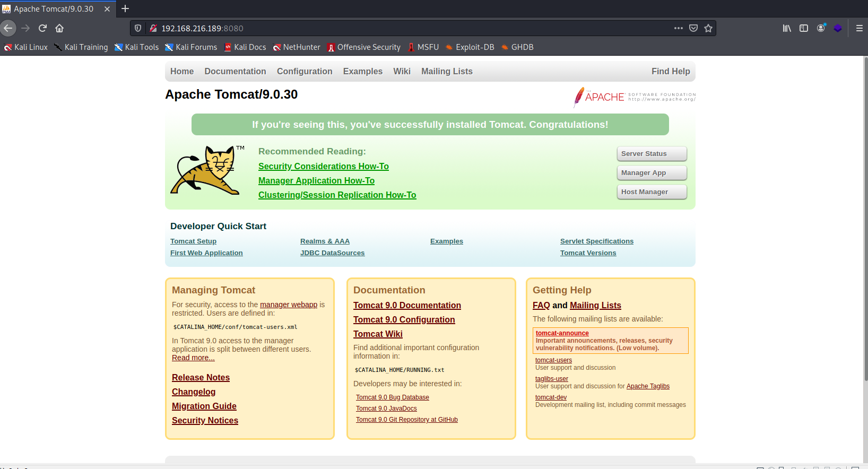This screenshot has width=868, height=469.
Task: Open Tomcat 9.0 Git Repository at GitHub
Action: (x=407, y=420)
